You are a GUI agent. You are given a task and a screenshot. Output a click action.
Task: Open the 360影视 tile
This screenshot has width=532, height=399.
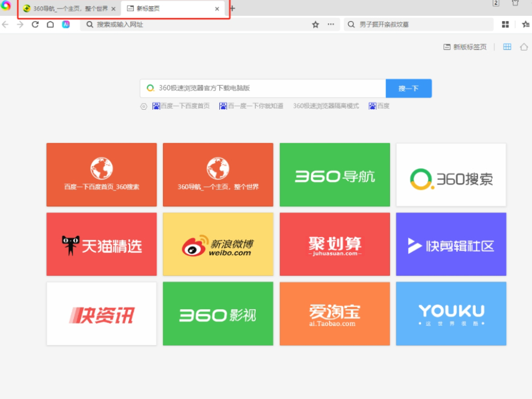pos(218,314)
